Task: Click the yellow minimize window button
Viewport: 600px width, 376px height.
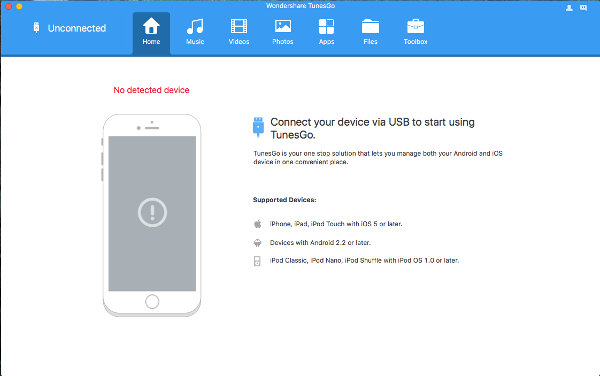Action: tap(19, 6)
